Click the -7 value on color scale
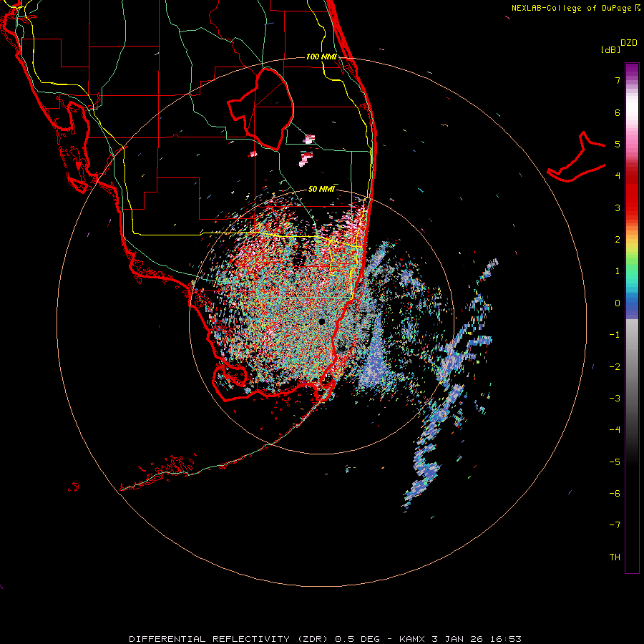 coord(615,525)
